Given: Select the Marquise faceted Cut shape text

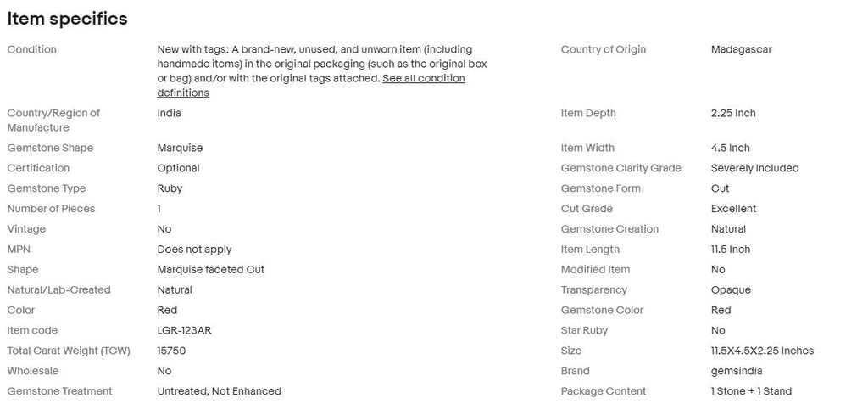Looking at the screenshot, I should pyautogui.click(x=211, y=269).
